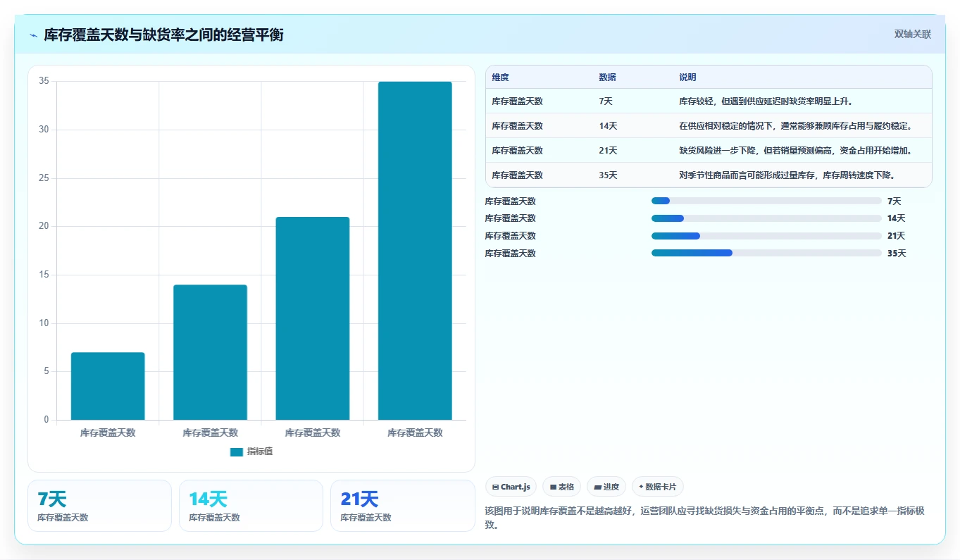
Task: Open the 14天 data card
Action: (x=251, y=506)
